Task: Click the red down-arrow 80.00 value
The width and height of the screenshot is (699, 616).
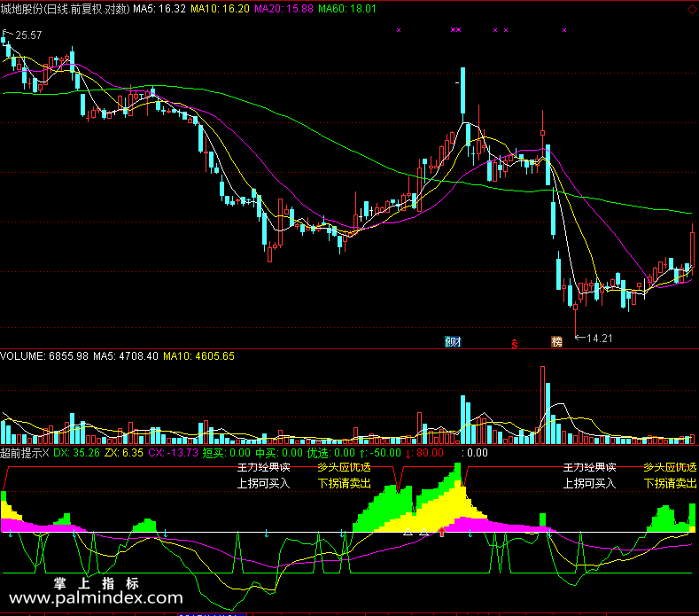Action: point(425,453)
